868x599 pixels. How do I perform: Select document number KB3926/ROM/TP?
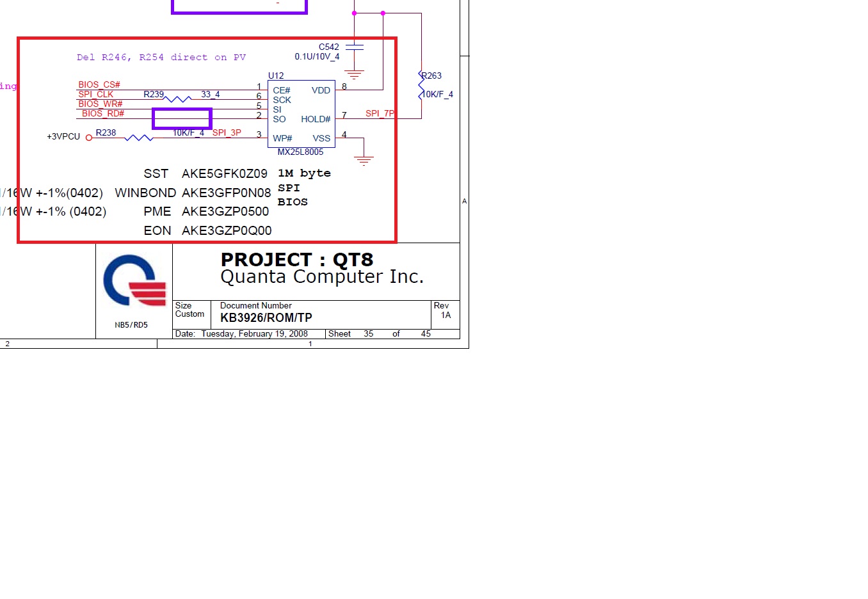(x=266, y=318)
